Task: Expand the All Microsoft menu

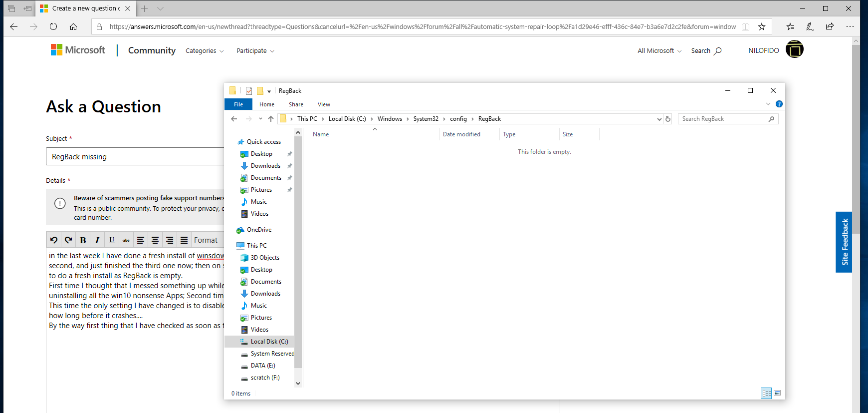Action: 659,51
